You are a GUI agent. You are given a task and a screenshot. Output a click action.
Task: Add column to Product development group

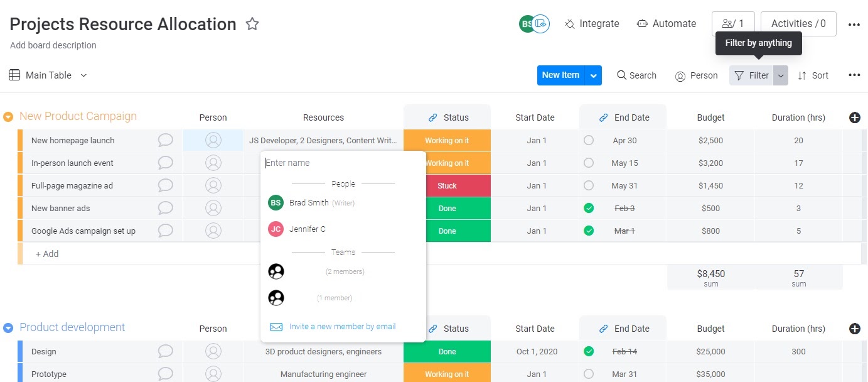[854, 329]
